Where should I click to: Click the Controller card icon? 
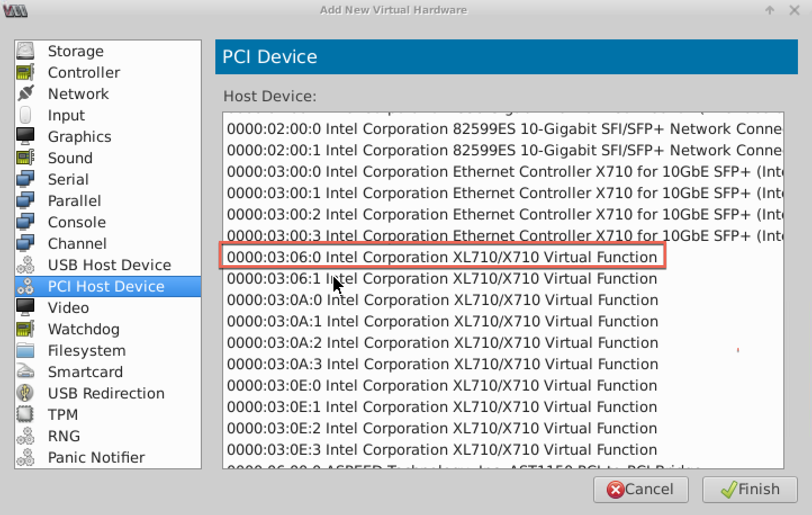25,72
